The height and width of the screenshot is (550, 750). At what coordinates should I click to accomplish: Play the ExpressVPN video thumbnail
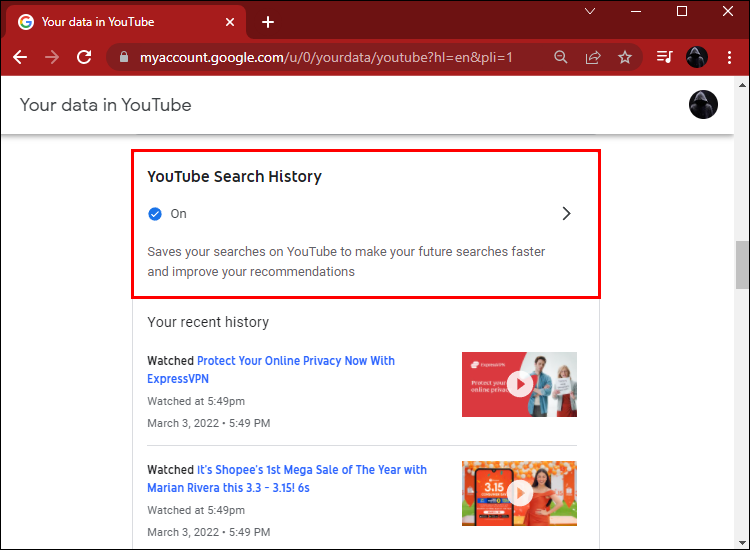click(519, 385)
